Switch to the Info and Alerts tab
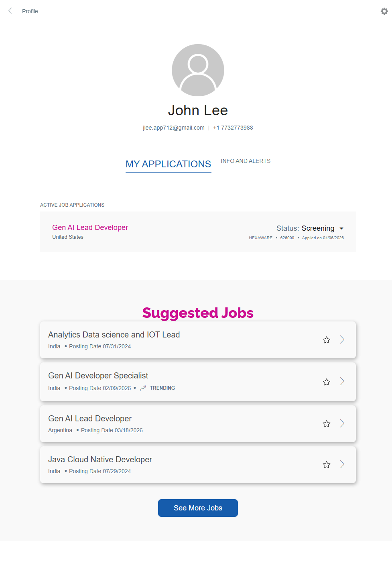Image resolution: width=392 pixels, height=561 pixels. [246, 161]
